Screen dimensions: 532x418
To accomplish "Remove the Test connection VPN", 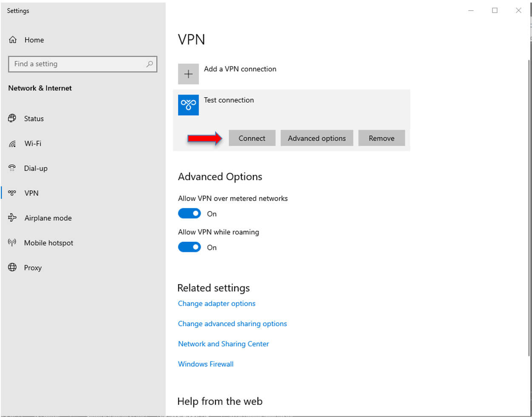I will [381, 138].
